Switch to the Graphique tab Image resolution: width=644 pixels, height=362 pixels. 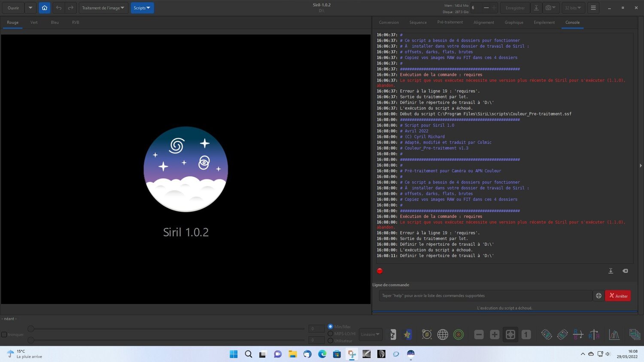pyautogui.click(x=514, y=22)
